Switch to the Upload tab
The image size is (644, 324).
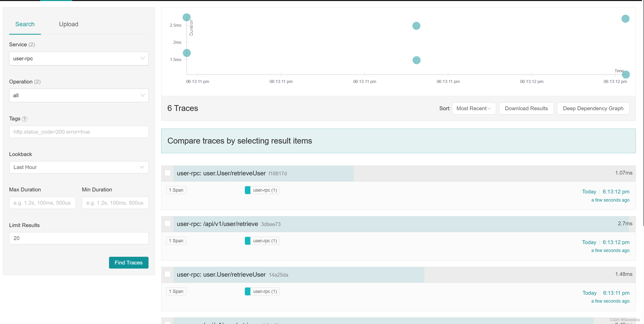click(69, 24)
